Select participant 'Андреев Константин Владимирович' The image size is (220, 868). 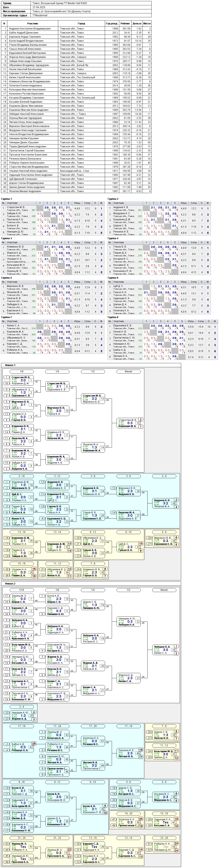pos(30,29)
